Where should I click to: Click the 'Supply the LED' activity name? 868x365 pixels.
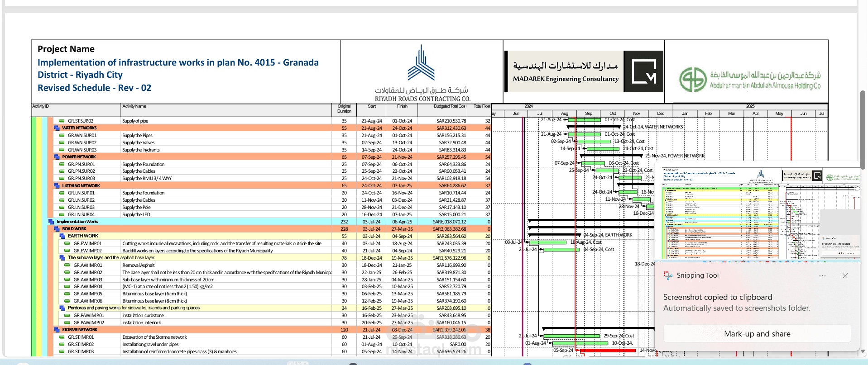(136, 214)
